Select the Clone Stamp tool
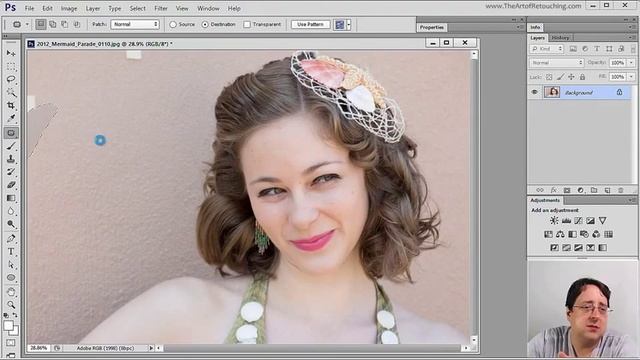The image size is (640, 360). pos(11,159)
